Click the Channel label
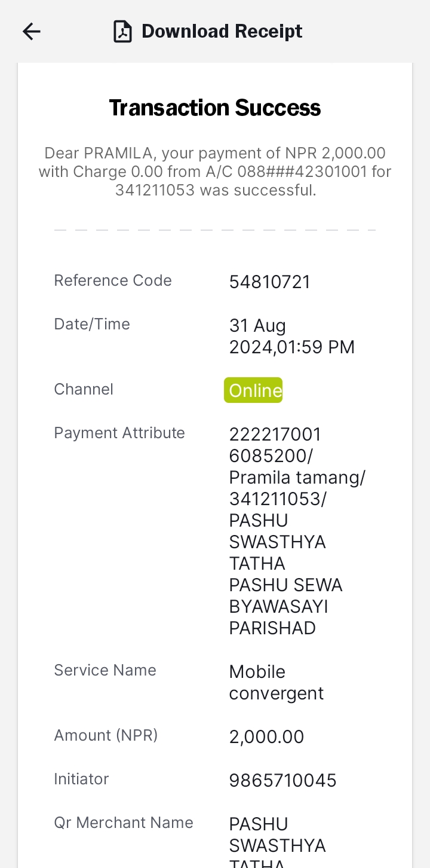 pyautogui.click(x=84, y=389)
